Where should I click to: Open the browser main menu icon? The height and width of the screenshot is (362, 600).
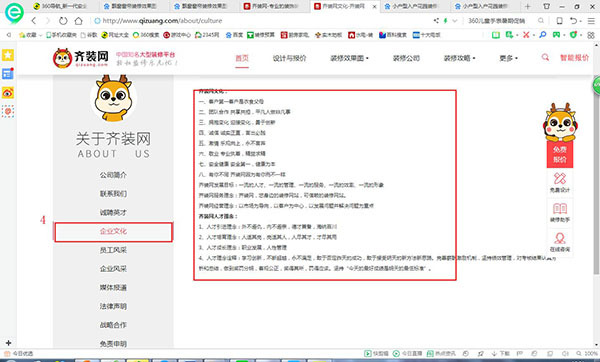[591, 21]
